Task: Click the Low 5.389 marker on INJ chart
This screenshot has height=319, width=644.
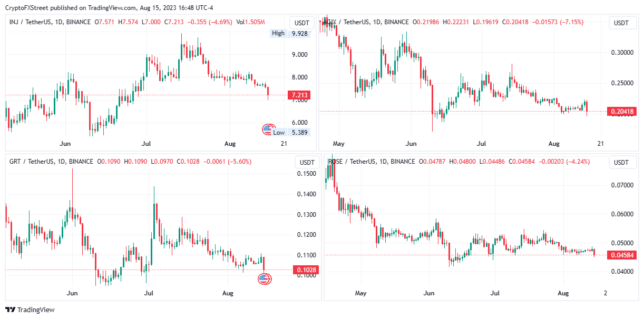Action: point(291,132)
